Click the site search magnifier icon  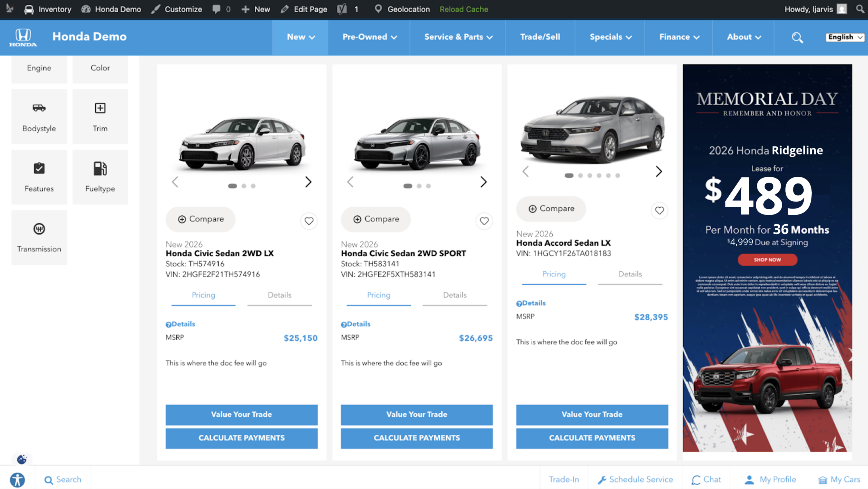click(x=797, y=37)
